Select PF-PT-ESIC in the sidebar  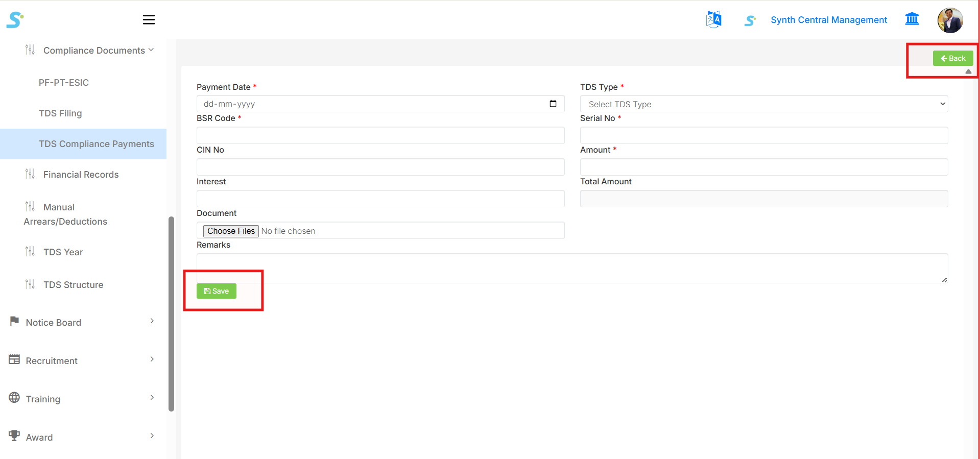tap(64, 83)
